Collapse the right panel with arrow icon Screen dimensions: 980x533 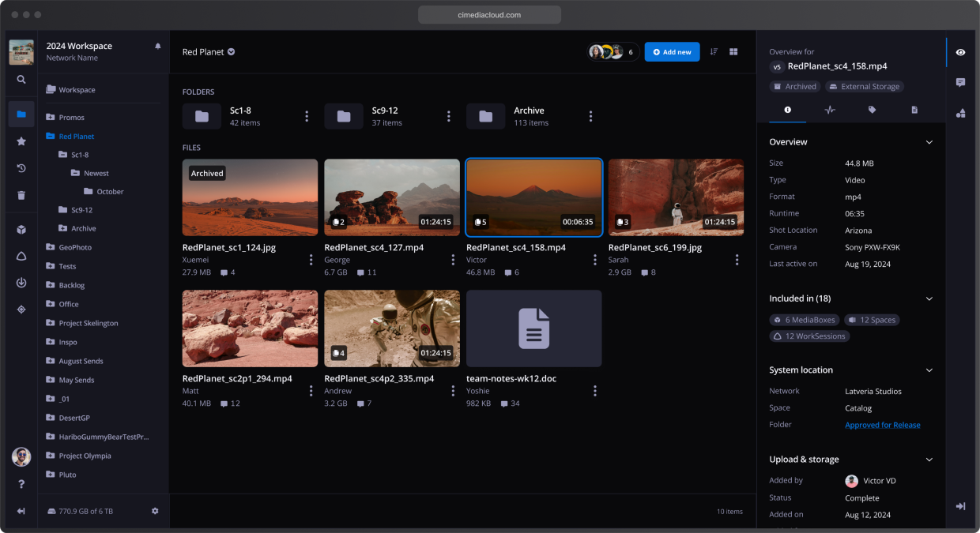[x=960, y=506]
